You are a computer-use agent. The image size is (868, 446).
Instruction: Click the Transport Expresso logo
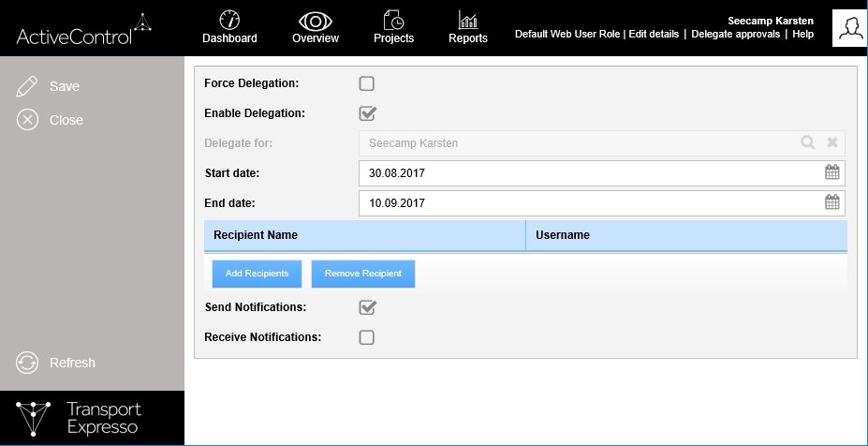(80, 418)
